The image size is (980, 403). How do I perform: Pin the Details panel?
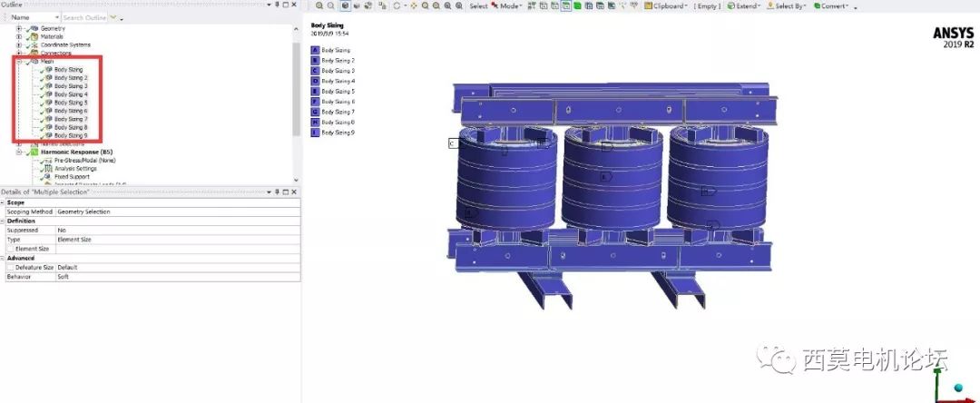point(277,192)
